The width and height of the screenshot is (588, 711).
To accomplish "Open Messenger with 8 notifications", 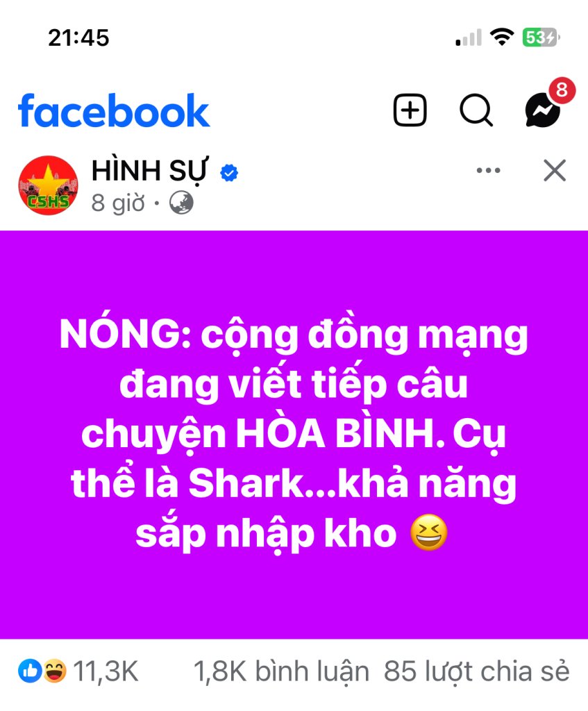I will pos(548,103).
